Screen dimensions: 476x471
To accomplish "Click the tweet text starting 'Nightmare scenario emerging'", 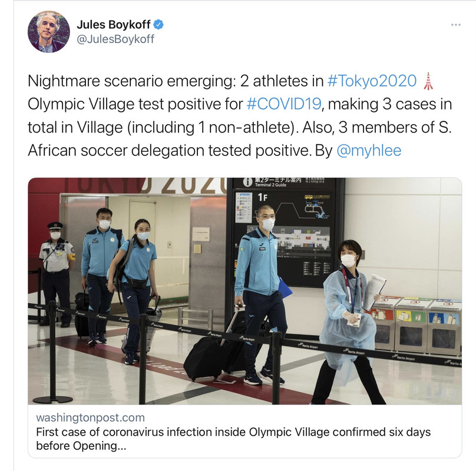I will click(x=240, y=115).
